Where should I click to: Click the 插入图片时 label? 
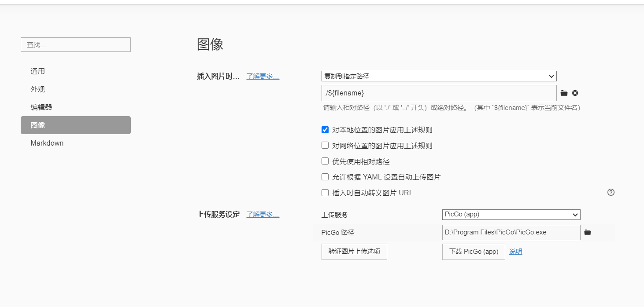(x=218, y=76)
